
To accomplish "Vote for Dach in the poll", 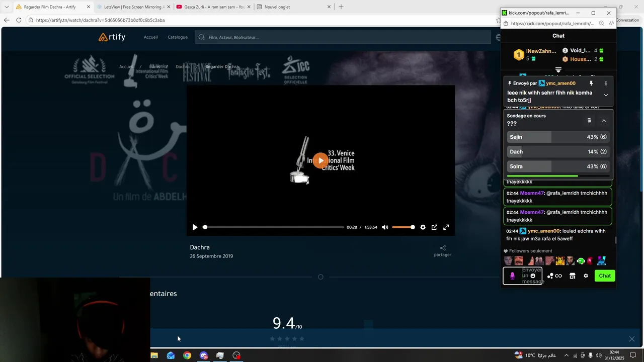I will click(x=558, y=151).
